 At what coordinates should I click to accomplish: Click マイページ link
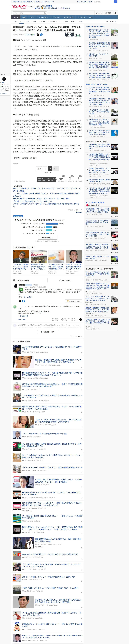point(99,13)
